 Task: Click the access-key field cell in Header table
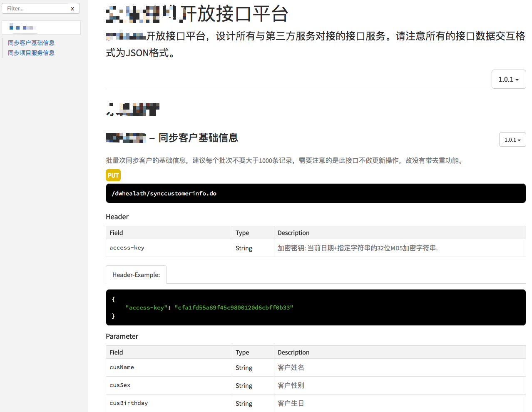click(169, 248)
